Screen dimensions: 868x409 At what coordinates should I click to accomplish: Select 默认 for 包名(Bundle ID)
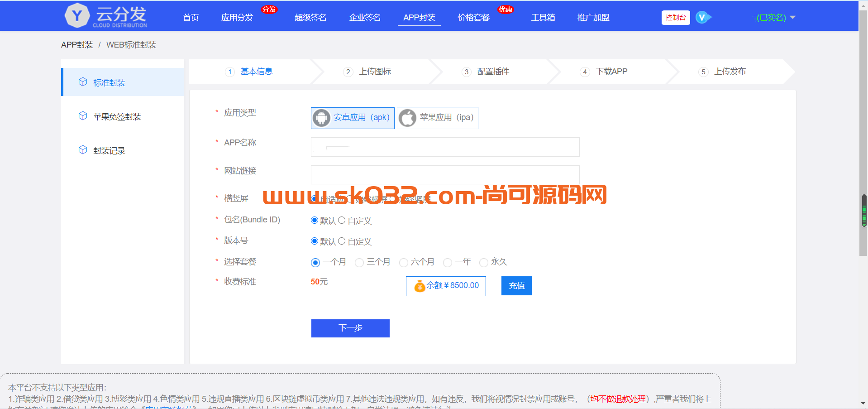tap(315, 220)
